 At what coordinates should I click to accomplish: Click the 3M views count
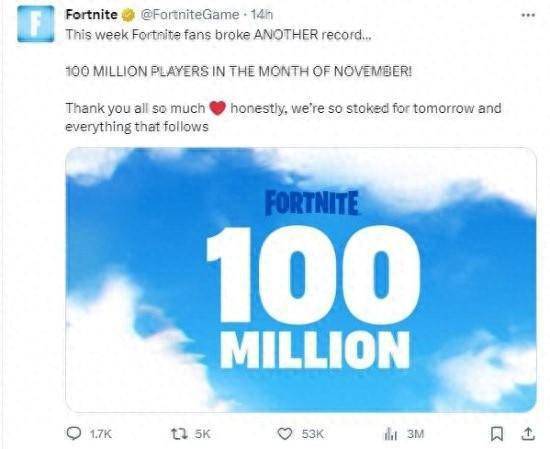coord(416,434)
